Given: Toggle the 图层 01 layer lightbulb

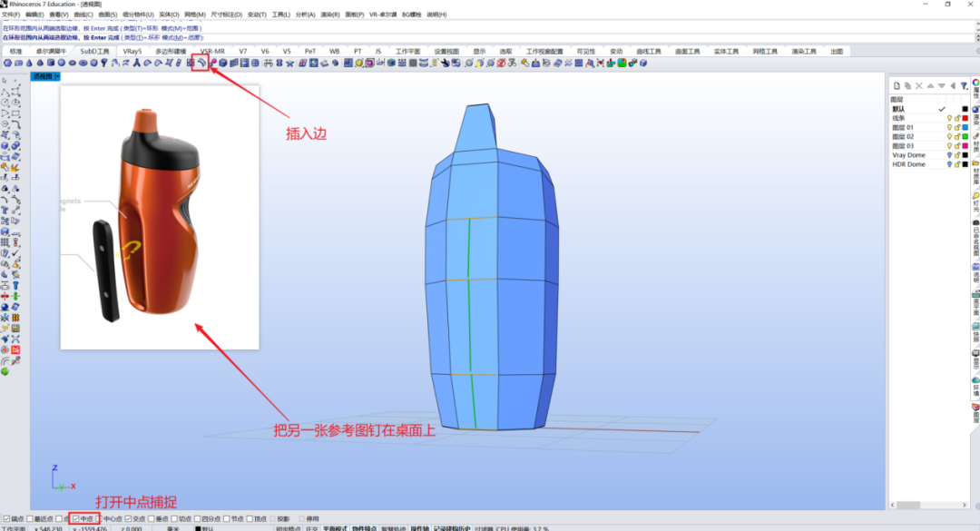Looking at the screenshot, I should (x=949, y=128).
